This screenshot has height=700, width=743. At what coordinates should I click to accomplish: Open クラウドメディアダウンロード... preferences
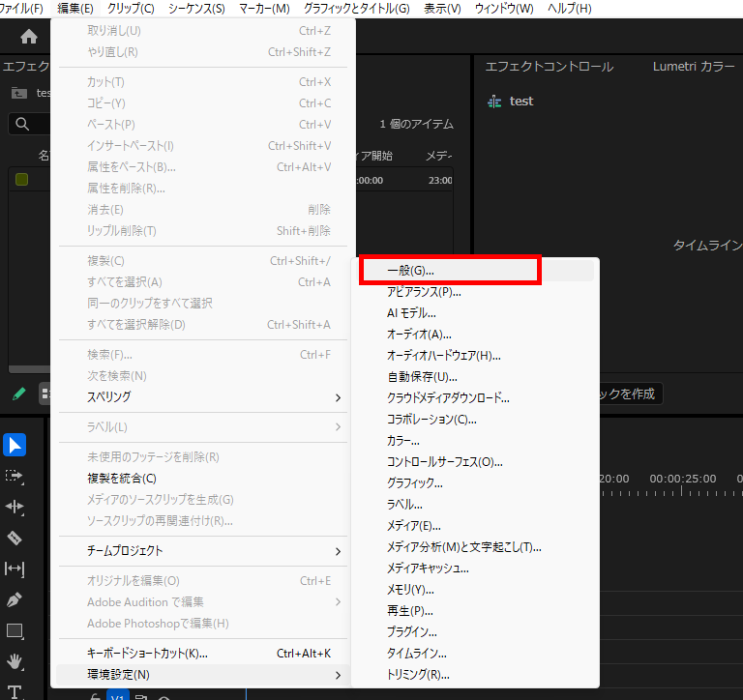click(x=475, y=398)
